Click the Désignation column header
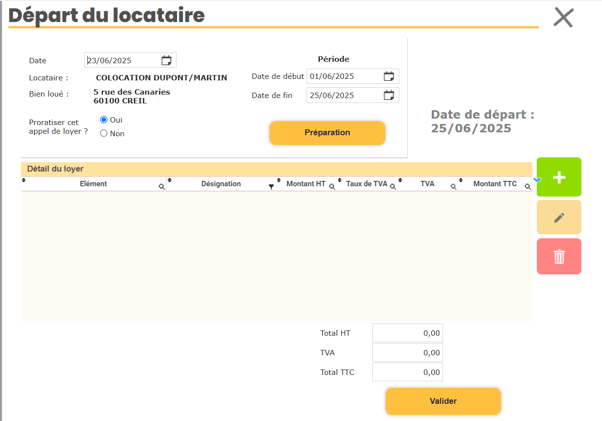This screenshot has height=421, width=602. coord(221,184)
